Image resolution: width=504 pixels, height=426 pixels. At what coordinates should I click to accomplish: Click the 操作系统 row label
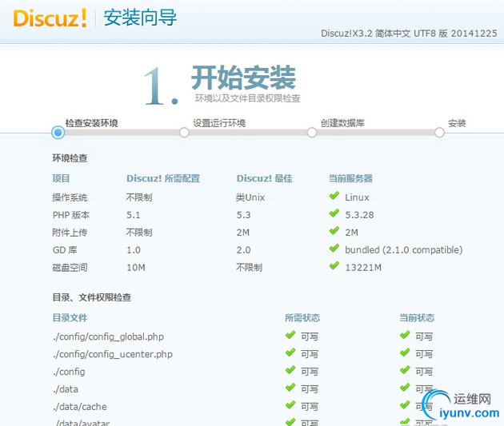[x=70, y=197]
